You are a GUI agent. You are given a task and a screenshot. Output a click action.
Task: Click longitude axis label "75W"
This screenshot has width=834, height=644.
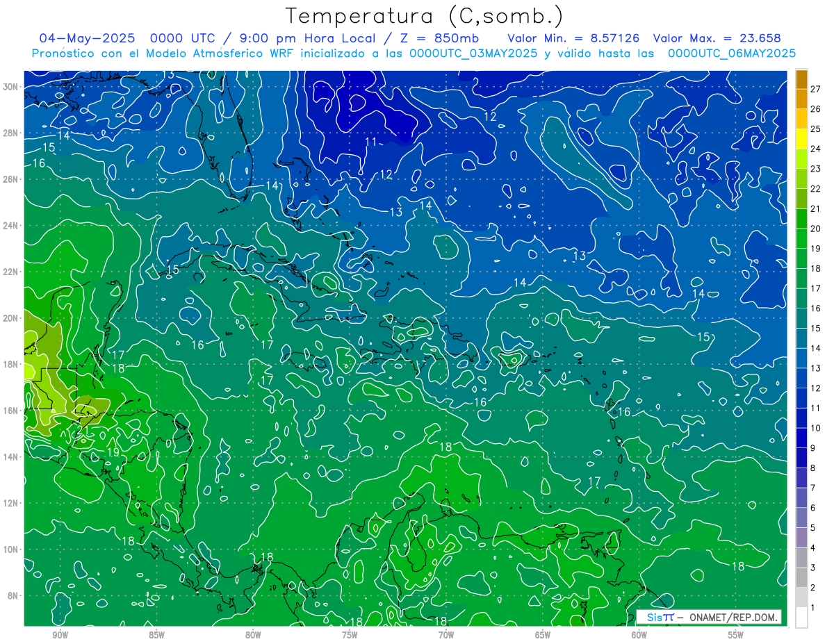[x=350, y=635]
